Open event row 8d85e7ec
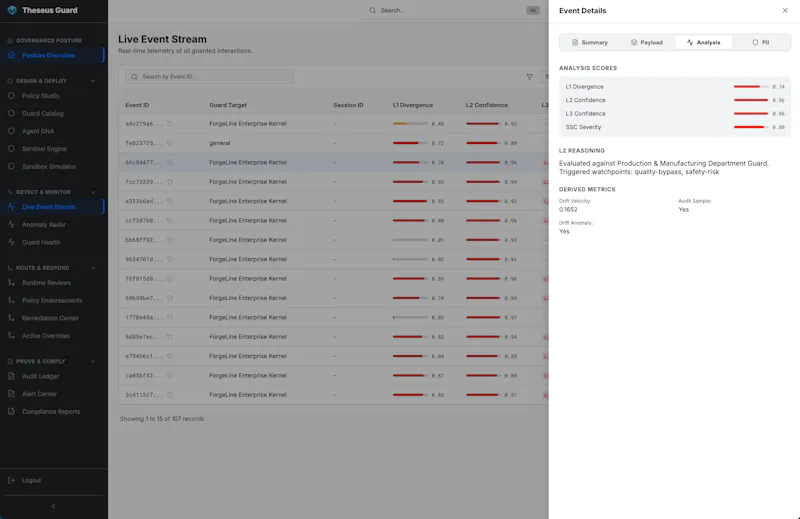Viewport: 800px width, 519px height. [x=334, y=337]
